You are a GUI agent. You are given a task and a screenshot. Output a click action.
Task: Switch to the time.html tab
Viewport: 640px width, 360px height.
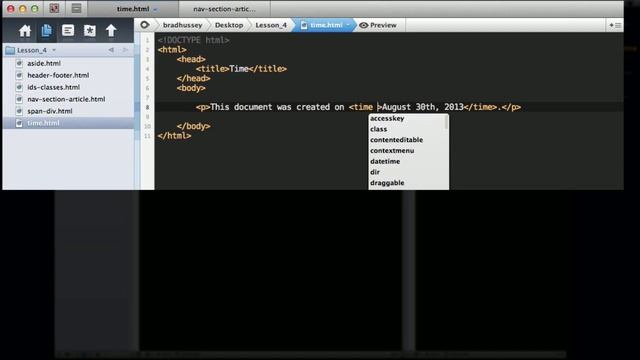133,9
